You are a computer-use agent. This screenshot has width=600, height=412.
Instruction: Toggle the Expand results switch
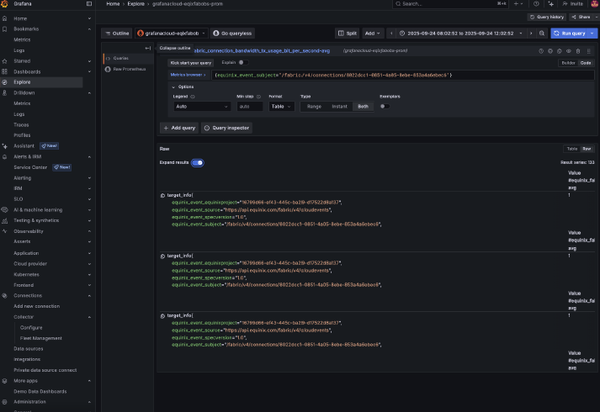197,162
